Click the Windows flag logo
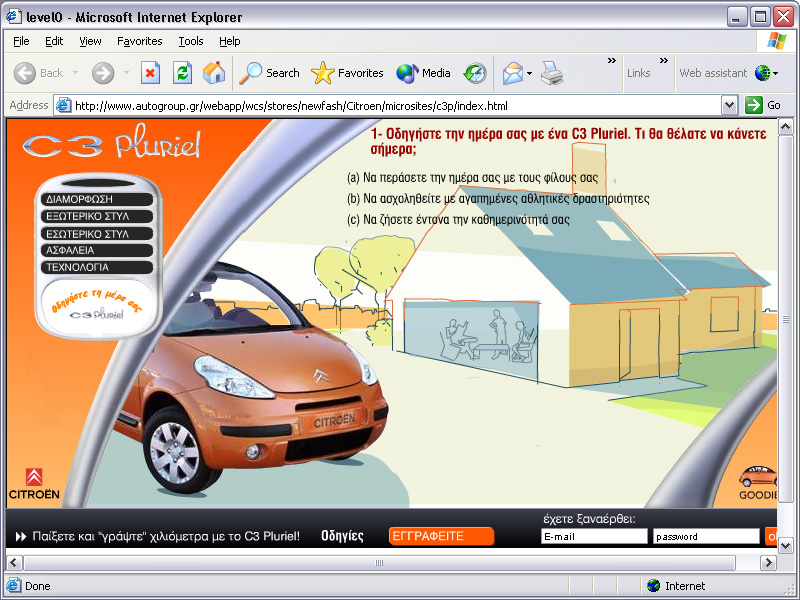Image resolution: width=800 pixels, height=600 pixels. point(776,41)
